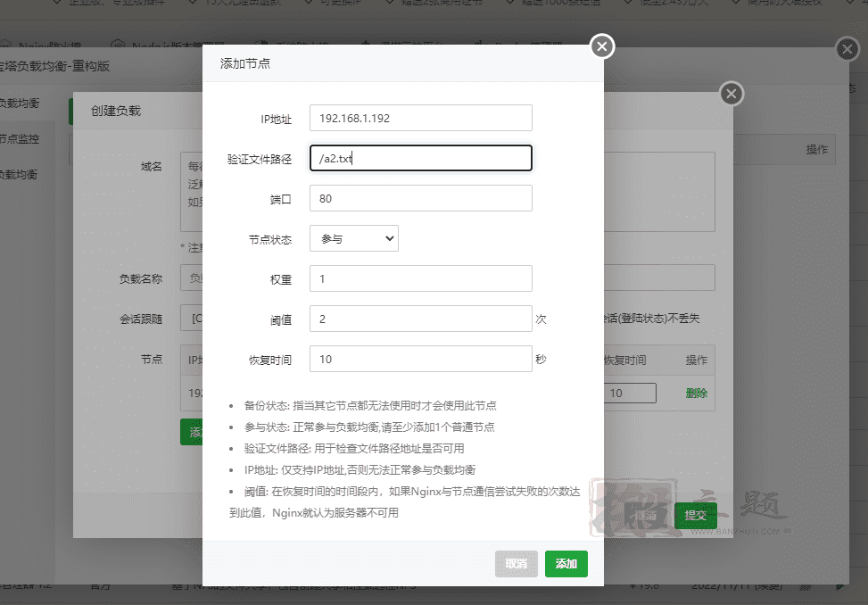Click 备份状态 help text line
The image size is (868, 605).
point(370,406)
